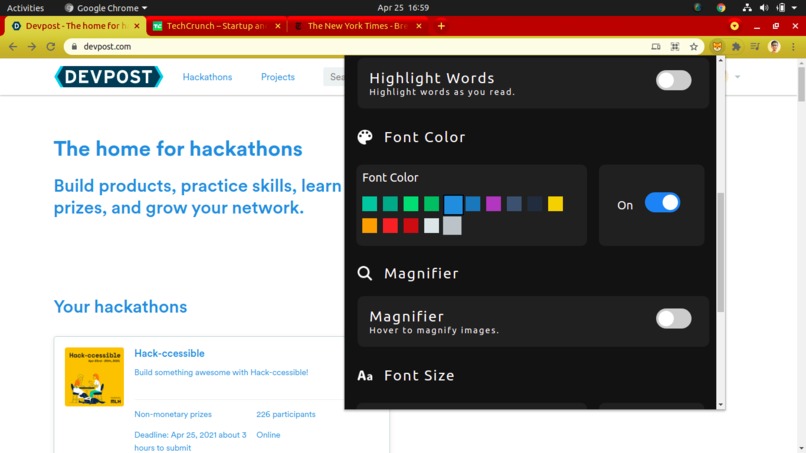This screenshot has height=453, width=806.
Task: Click the padlock site info icon
Action: coord(74,46)
